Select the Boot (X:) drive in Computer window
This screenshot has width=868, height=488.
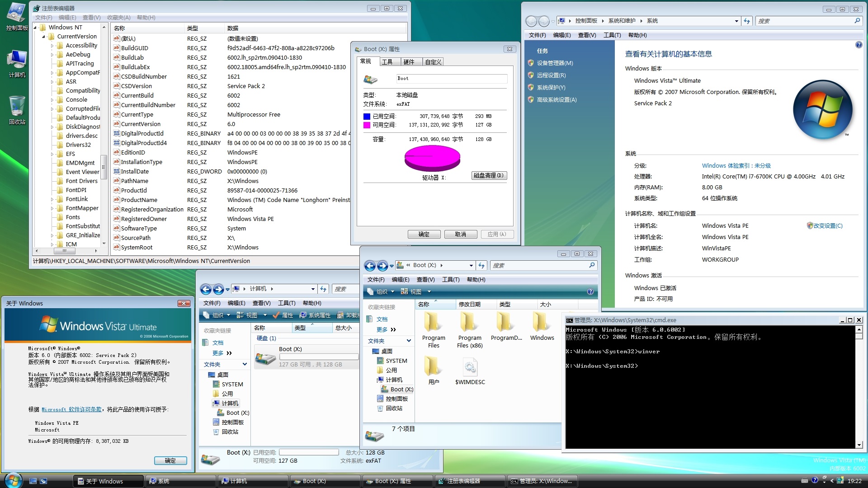[307, 357]
